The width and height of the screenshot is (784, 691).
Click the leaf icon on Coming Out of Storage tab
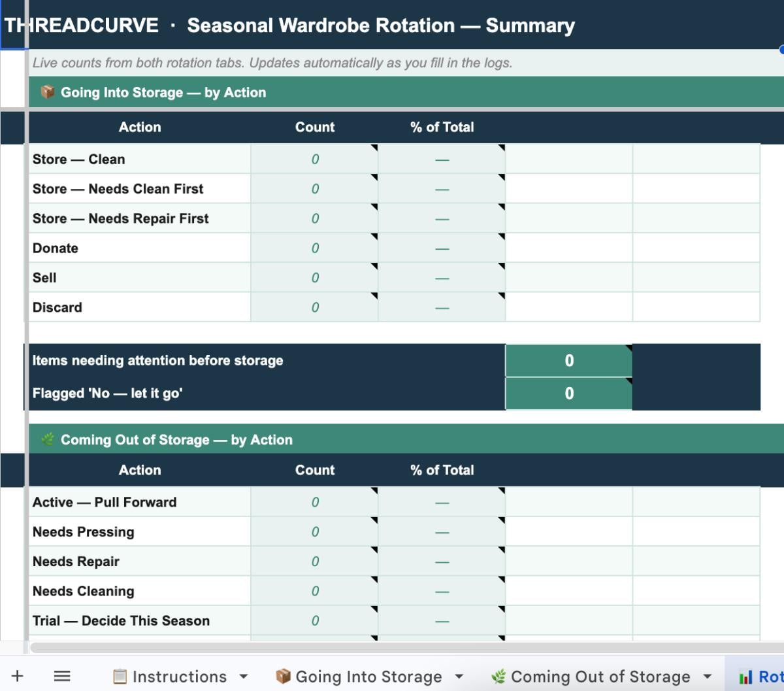pyautogui.click(x=498, y=676)
